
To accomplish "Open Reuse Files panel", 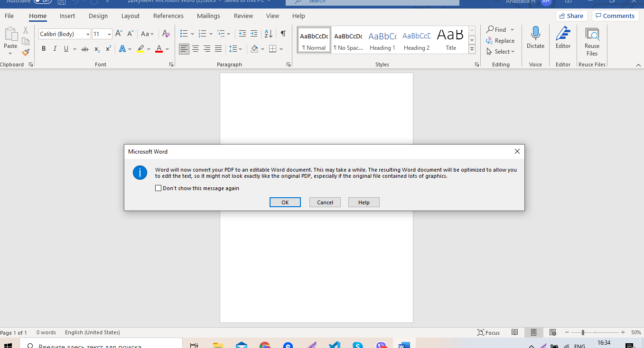I will (x=592, y=40).
